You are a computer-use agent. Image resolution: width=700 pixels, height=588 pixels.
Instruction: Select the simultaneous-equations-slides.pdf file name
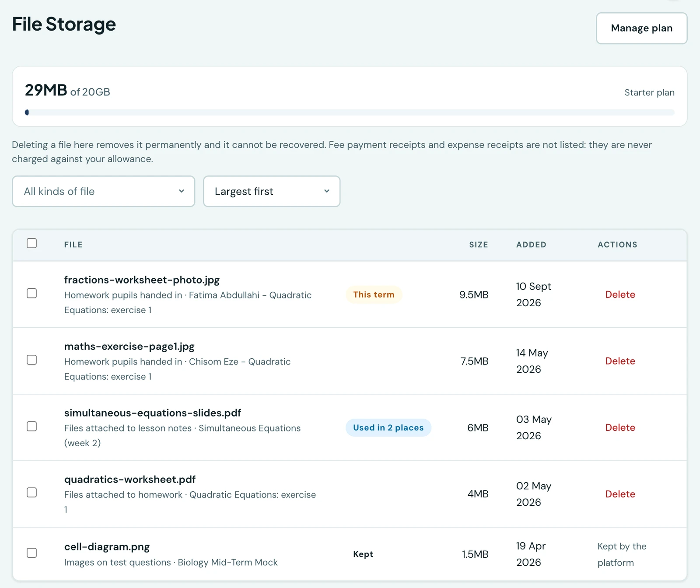[153, 413]
